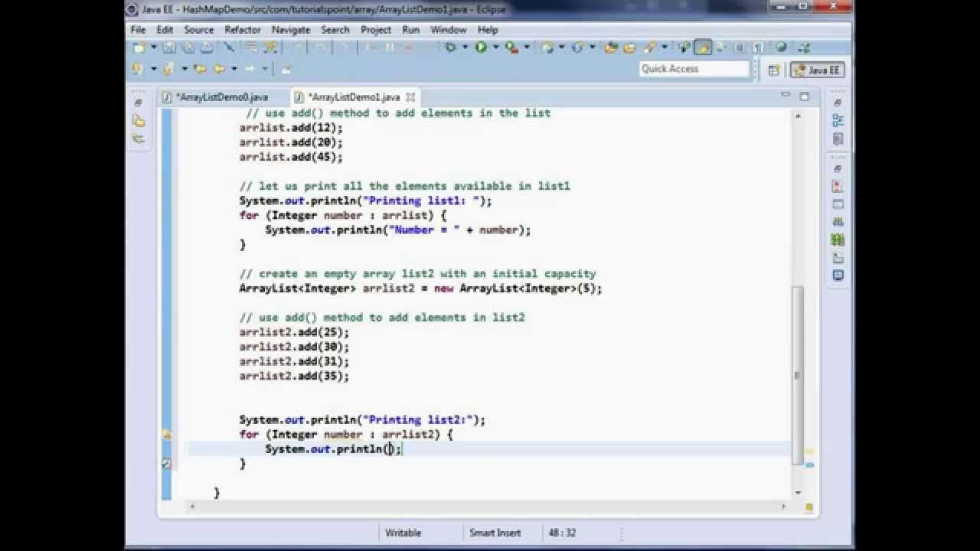Click the 'Smart Insert' status bar entry
Screen dimensions: 980x551
(x=495, y=533)
